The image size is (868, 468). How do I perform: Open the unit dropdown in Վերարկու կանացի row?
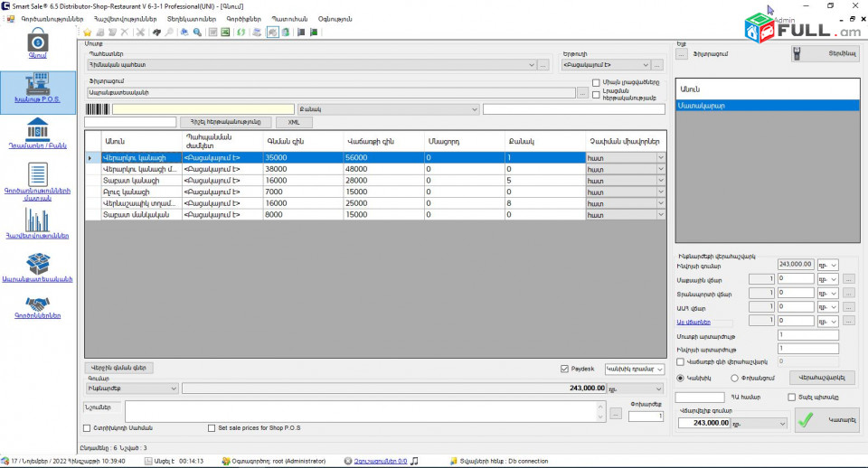click(x=660, y=158)
